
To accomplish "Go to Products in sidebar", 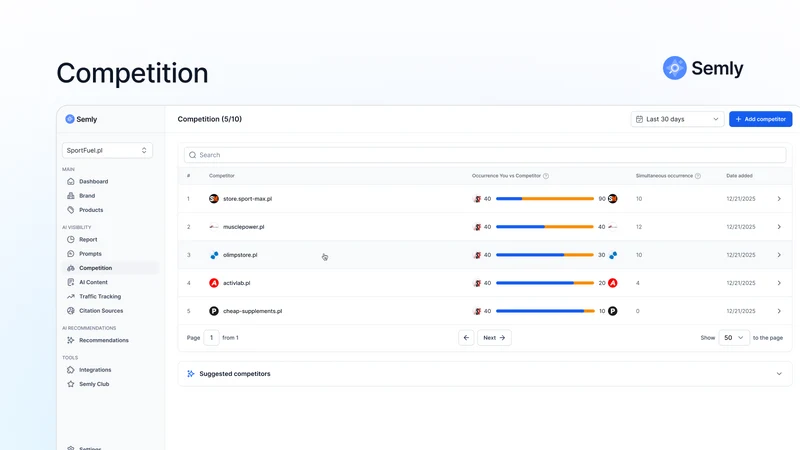I will click(x=91, y=210).
